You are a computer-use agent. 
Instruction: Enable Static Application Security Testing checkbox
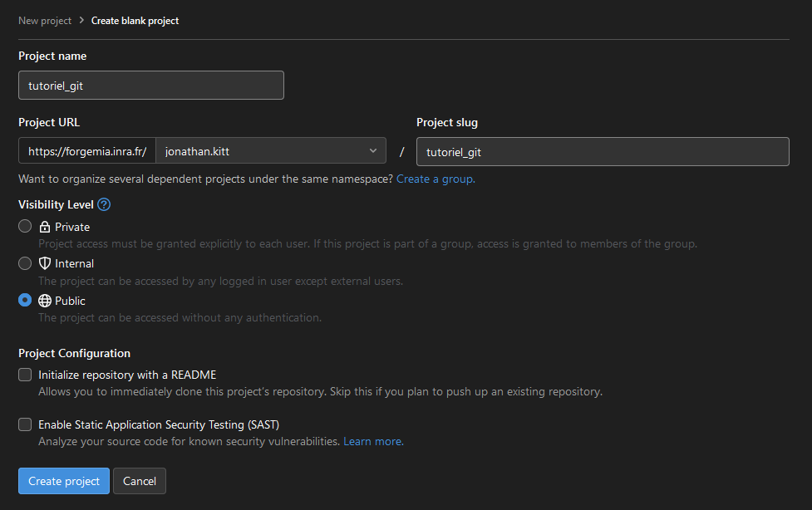click(x=25, y=424)
